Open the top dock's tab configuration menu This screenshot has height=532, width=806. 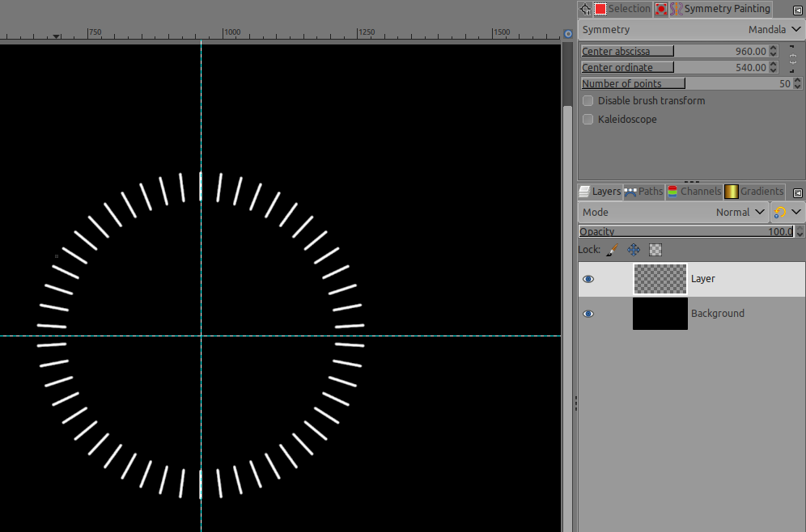pos(797,10)
